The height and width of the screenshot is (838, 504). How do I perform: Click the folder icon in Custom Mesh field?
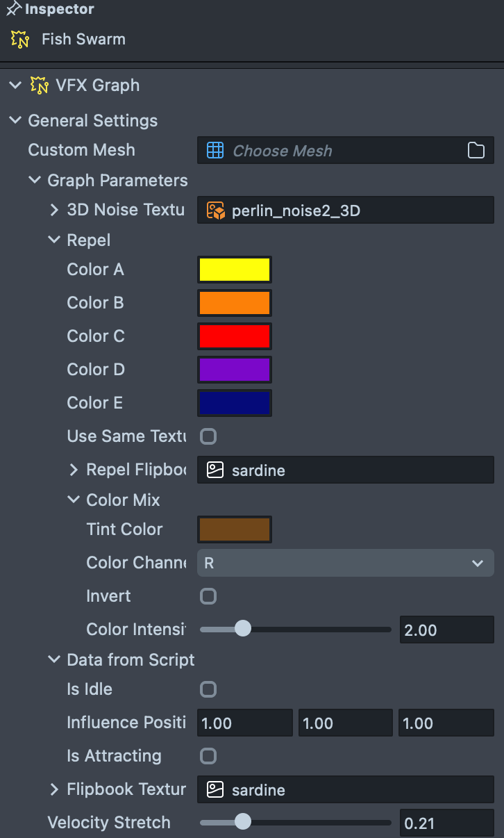point(476,151)
